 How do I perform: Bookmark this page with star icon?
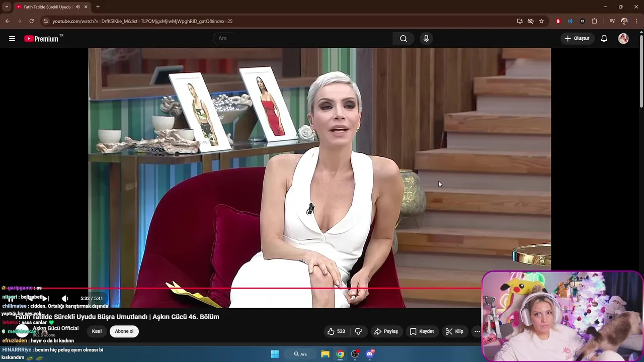(x=541, y=21)
